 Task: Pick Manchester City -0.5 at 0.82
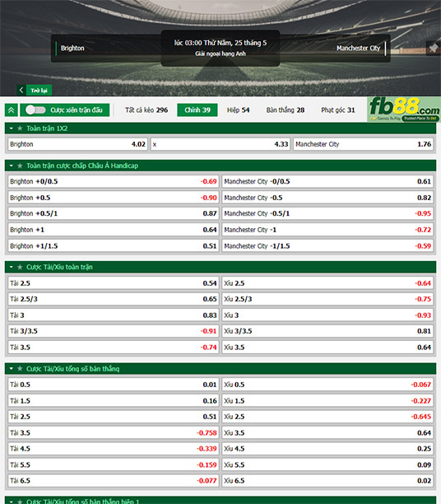pyautogui.click(x=327, y=198)
